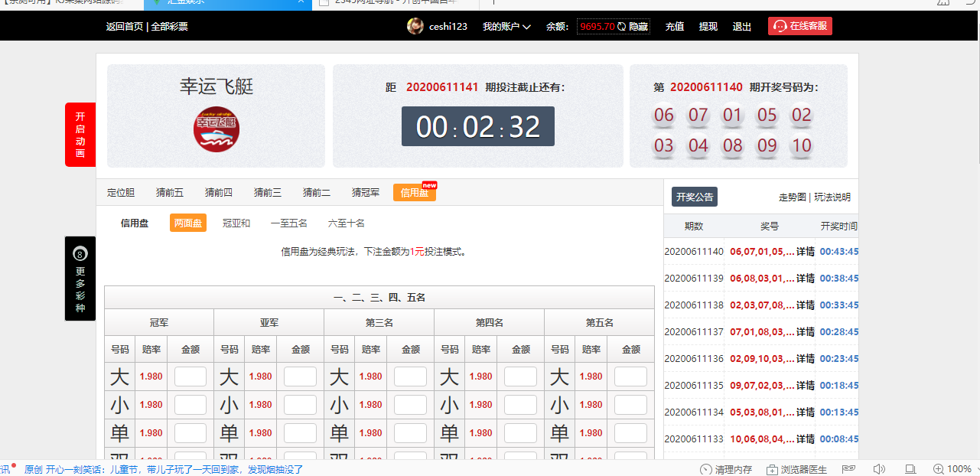Select the 两面盘 sub-option
The width and height of the screenshot is (980, 476).
(188, 223)
